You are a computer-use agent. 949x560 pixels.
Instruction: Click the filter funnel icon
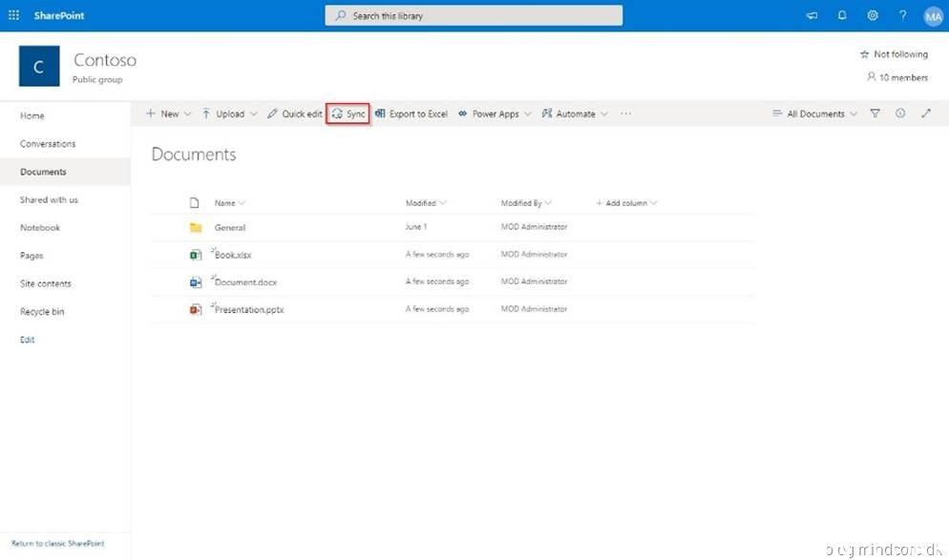(x=875, y=114)
